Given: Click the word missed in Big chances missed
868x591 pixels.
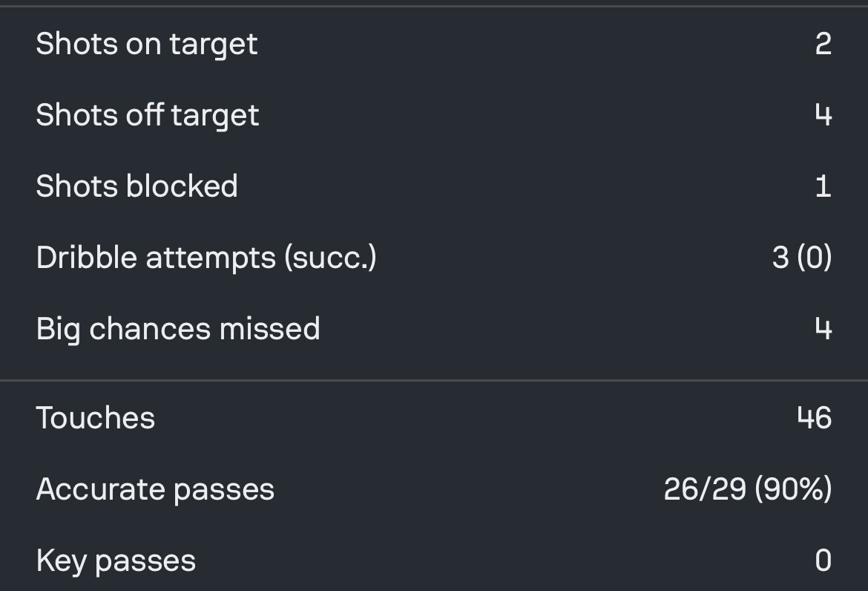Looking at the screenshot, I should pos(269,328).
